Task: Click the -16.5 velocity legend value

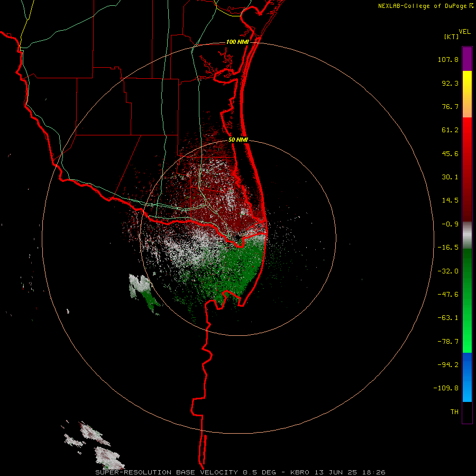Action: 448,248
